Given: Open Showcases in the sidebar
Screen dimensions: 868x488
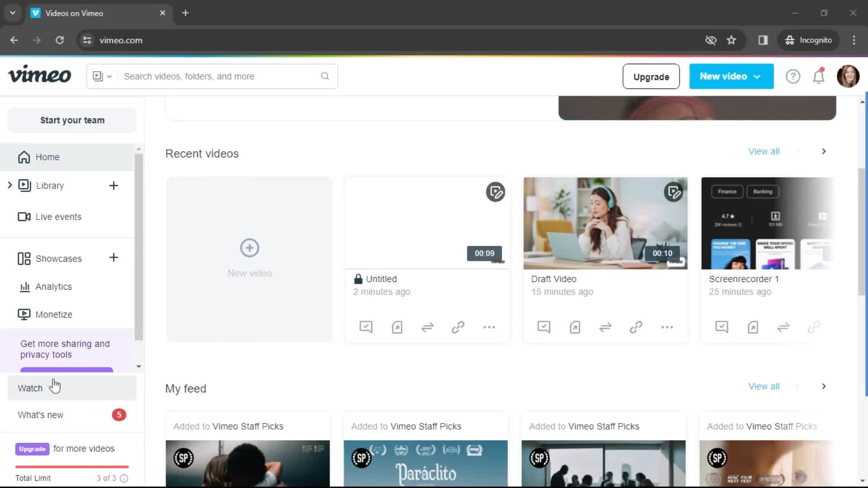Looking at the screenshot, I should pyautogui.click(x=50, y=258).
